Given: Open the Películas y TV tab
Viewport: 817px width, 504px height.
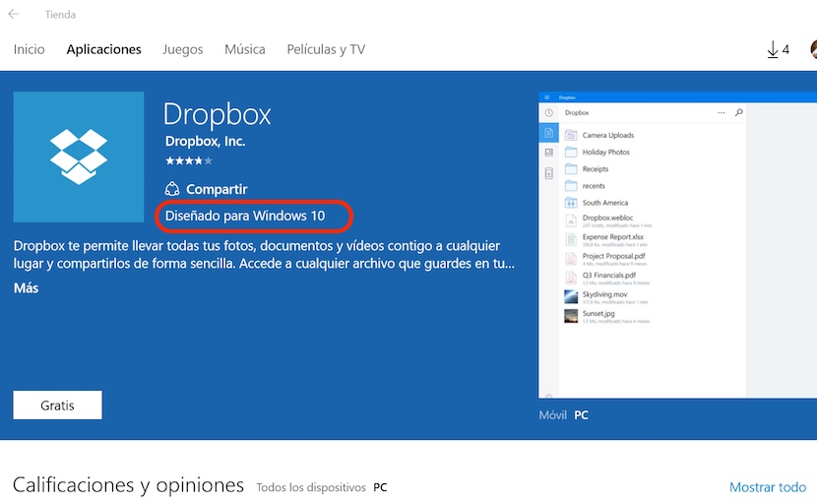Looking at the screenshot, I should tap(326, 49).
